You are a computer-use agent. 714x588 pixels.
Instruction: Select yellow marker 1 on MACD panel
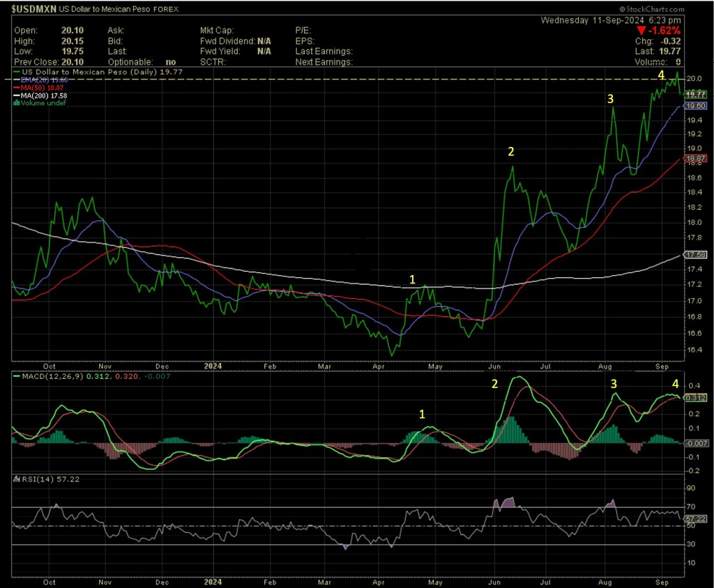(422, 414)
